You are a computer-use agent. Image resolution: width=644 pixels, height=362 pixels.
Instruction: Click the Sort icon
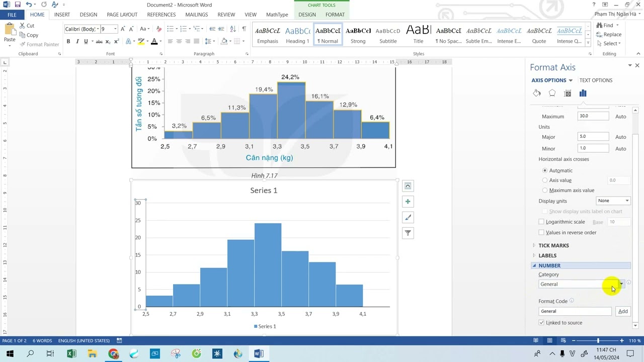pos(233,29)
